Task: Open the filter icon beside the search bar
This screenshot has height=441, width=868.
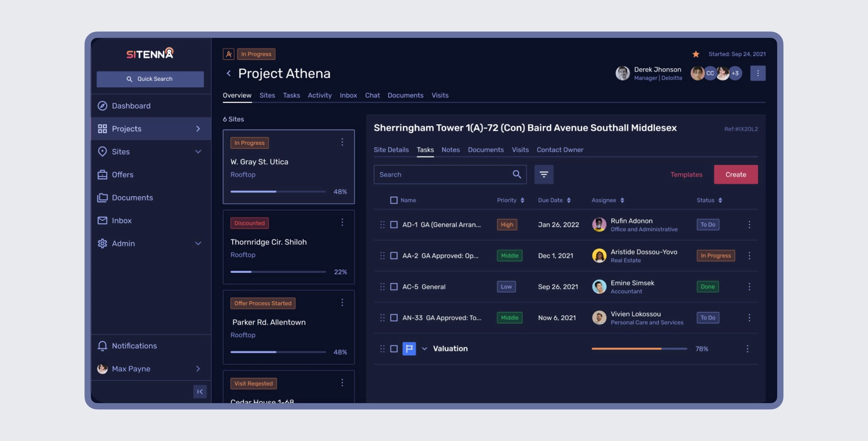Action: [543, 174]
